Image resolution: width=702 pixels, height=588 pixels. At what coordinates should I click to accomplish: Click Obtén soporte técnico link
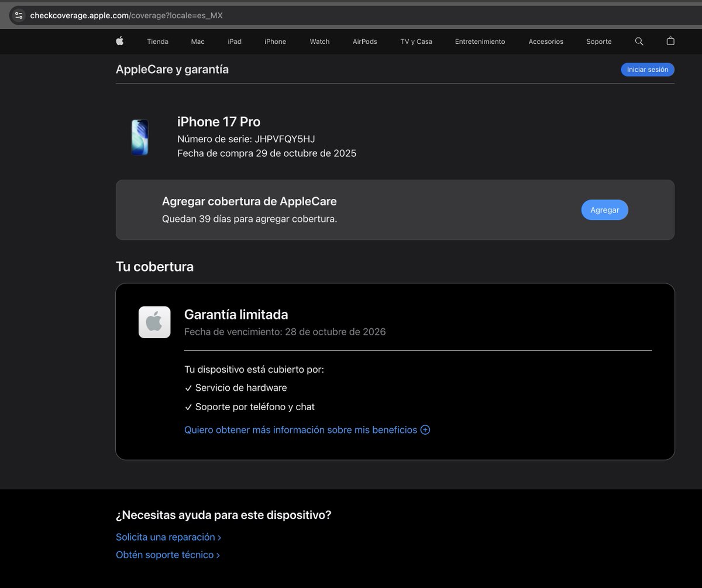click(x=168, y=554)
